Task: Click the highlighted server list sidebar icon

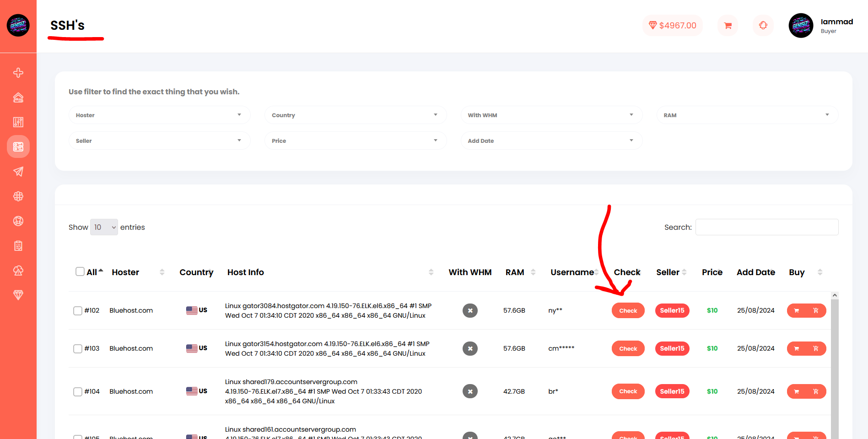Action: [x=18, y=147]
